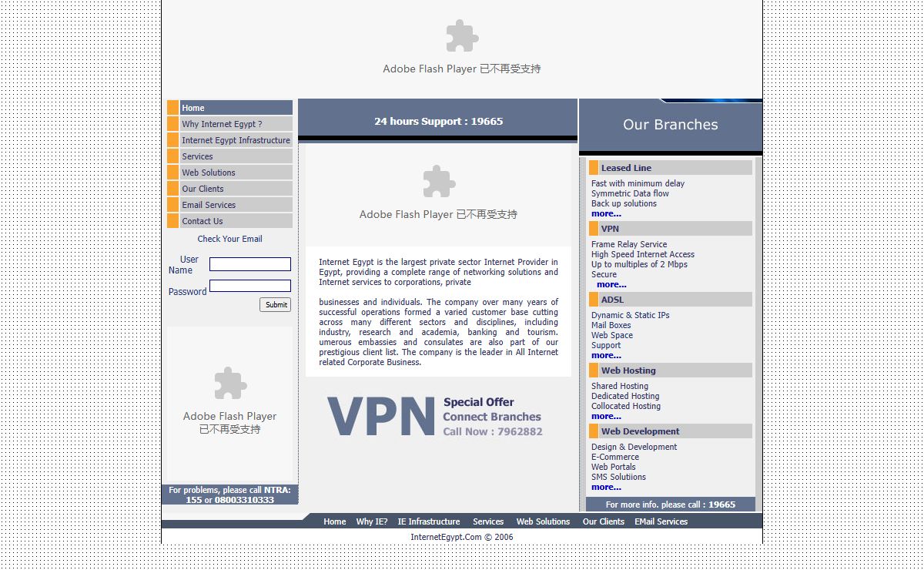Click the Web Portals text

614,467
